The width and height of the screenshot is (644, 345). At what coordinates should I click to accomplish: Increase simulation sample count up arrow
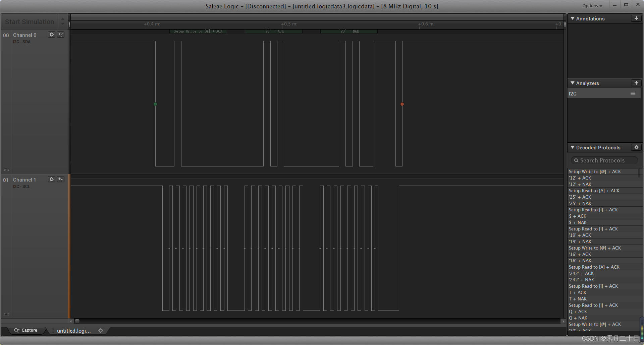pos(62,19)
